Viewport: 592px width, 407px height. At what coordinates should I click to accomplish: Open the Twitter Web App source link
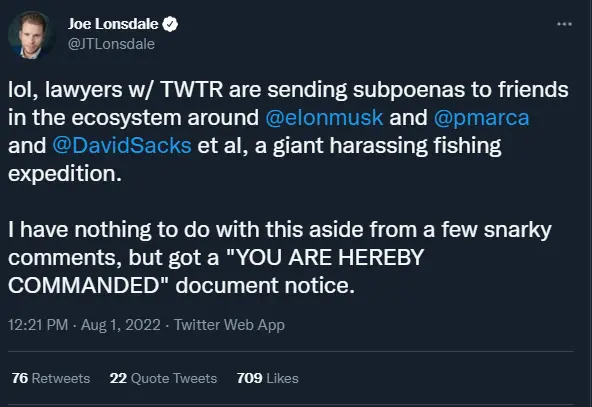tap(229, 325)
